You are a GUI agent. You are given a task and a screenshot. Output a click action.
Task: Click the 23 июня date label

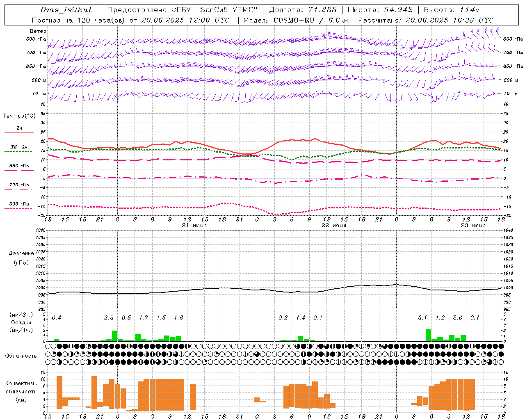473,226
